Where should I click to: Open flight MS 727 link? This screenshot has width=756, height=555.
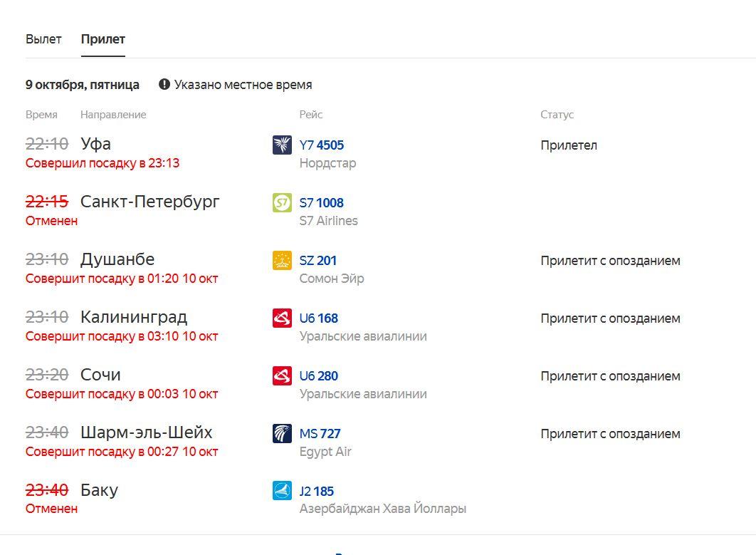point(320,434)
